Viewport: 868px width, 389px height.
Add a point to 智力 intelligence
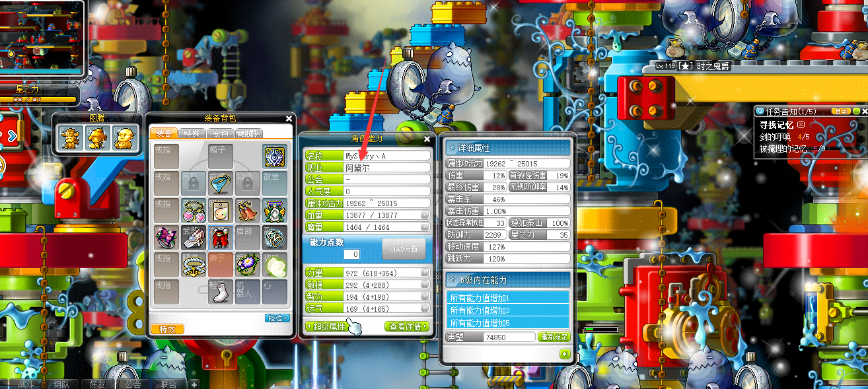click(x=425, y=297)
